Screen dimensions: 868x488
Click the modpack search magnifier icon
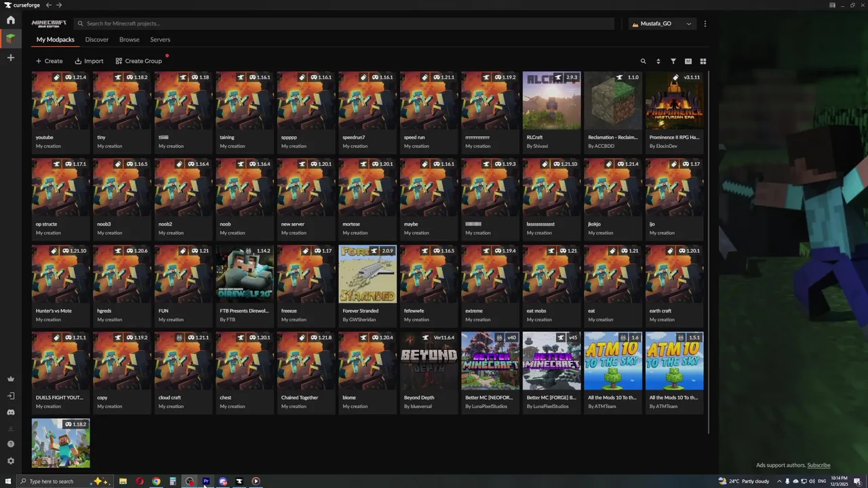point(643,61)
